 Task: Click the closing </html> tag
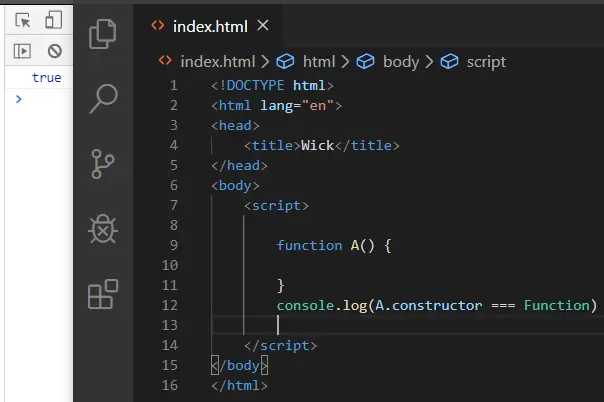point(239,385)
